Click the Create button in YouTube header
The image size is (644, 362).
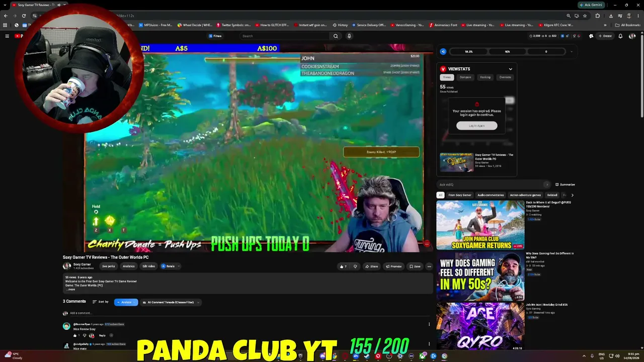click(605, 36)
